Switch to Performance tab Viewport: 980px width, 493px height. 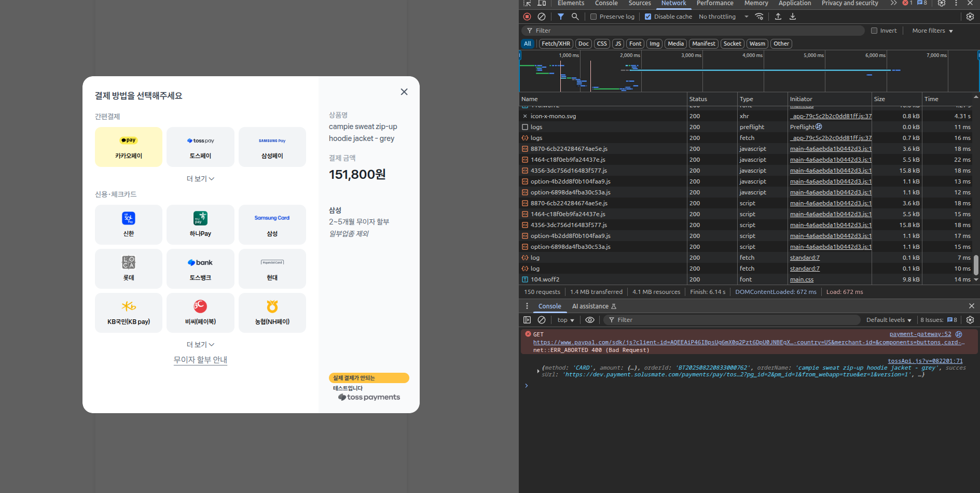point(715,3)
